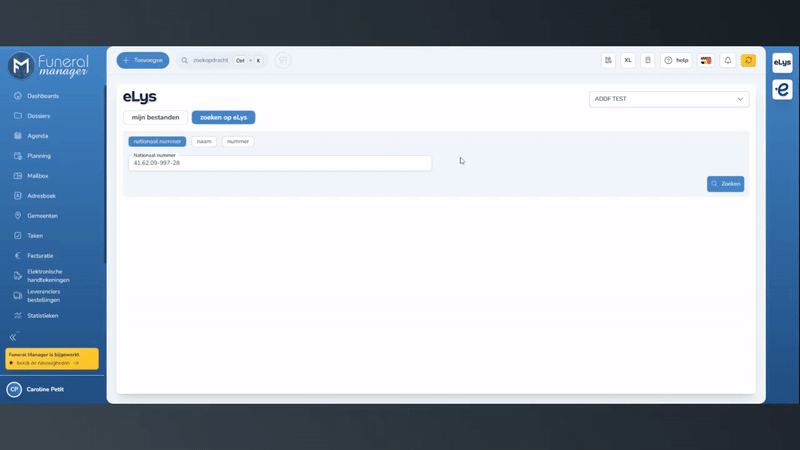Open the Taken page
Viewport: 800px width, 450px height.
pos(35,235)
